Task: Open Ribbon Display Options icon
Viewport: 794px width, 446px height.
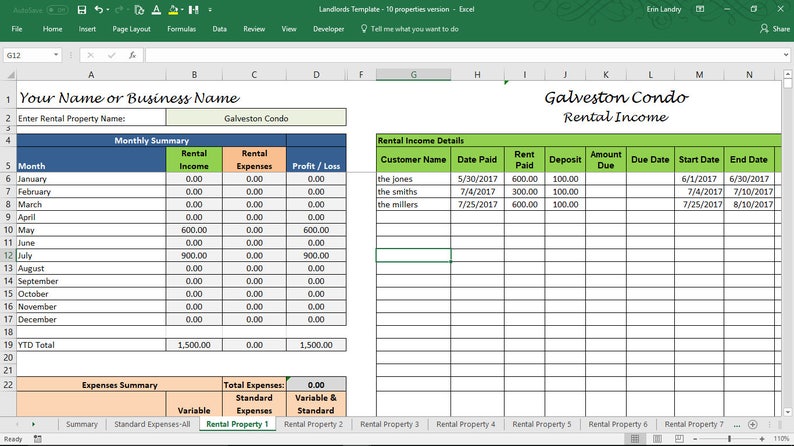Action: click(700, 9)
